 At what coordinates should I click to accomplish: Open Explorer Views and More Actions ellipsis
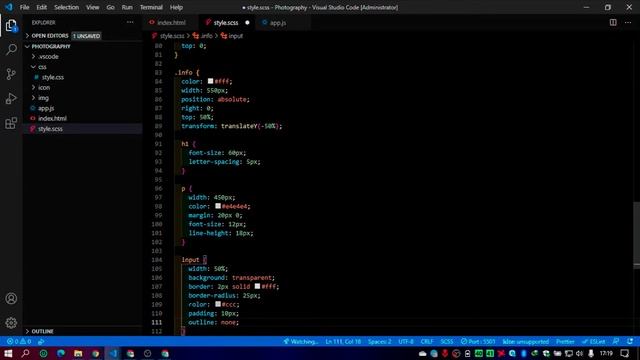point(130,22)
